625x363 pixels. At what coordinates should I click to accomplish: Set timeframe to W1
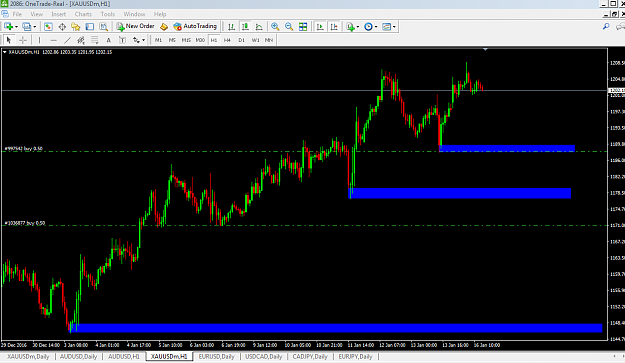(x=256, y=40)
